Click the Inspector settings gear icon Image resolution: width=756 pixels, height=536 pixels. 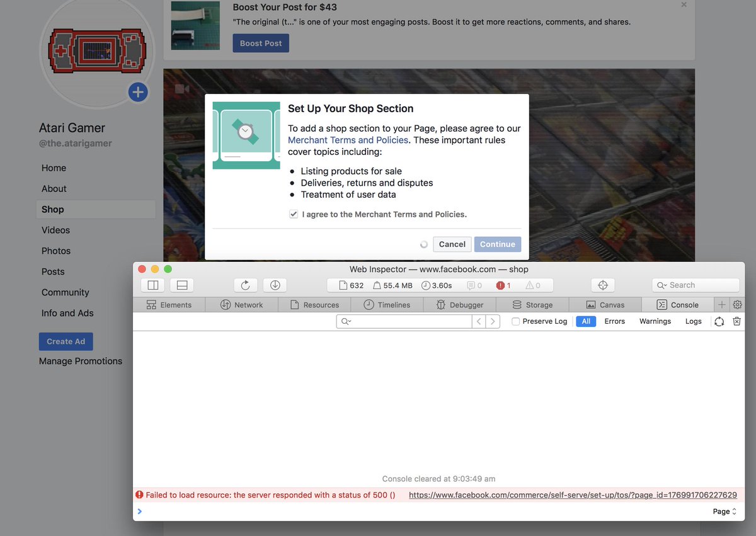pos(738,305)
